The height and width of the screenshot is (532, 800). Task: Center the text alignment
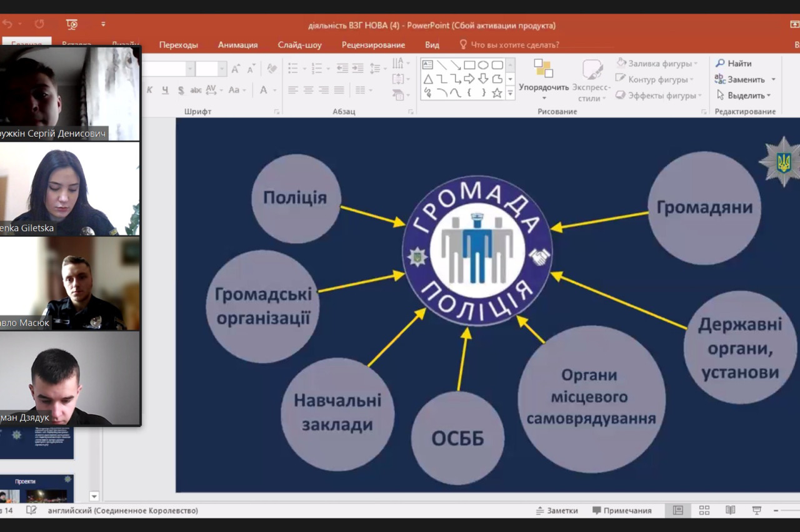308,90
